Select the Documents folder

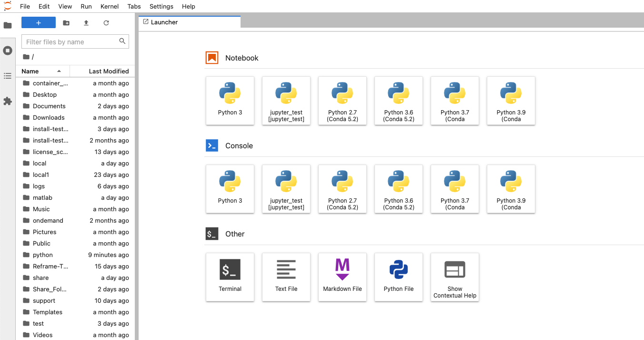[x=75, y=106]
